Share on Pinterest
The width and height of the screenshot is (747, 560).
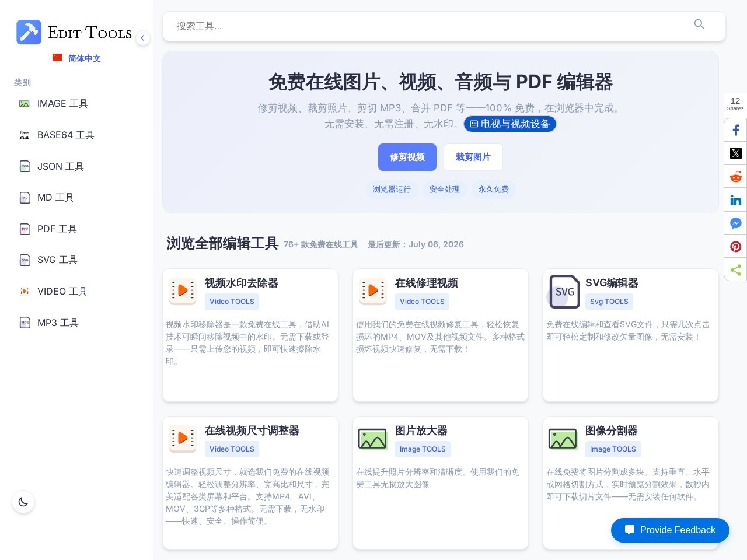736,247
